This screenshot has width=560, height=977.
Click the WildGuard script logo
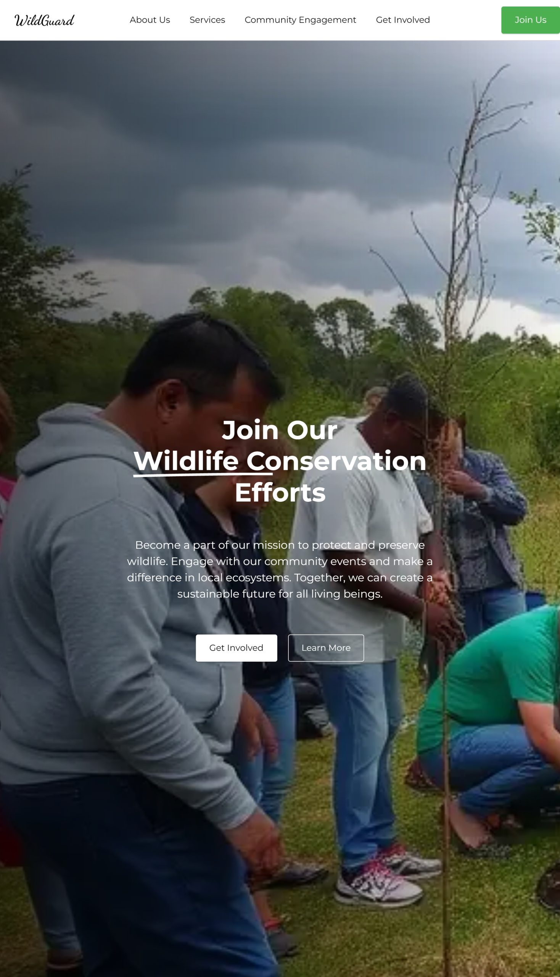tap(44, 20)
